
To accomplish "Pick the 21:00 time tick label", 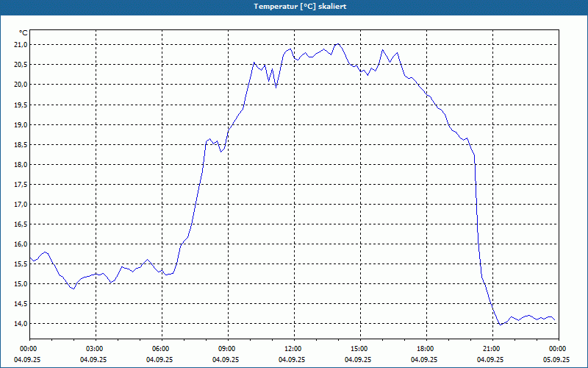I will tap(492, 349).
